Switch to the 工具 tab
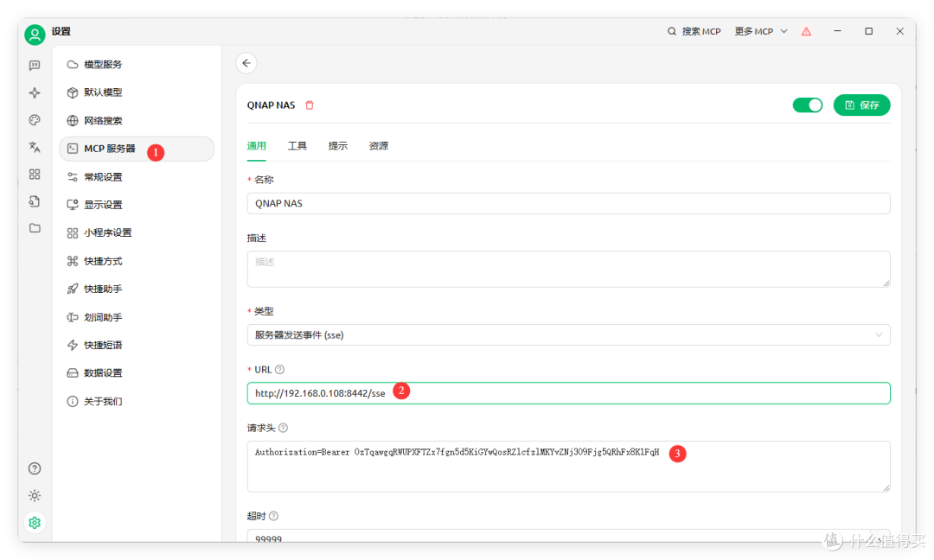The image size is (934, 560). point(297,146)
